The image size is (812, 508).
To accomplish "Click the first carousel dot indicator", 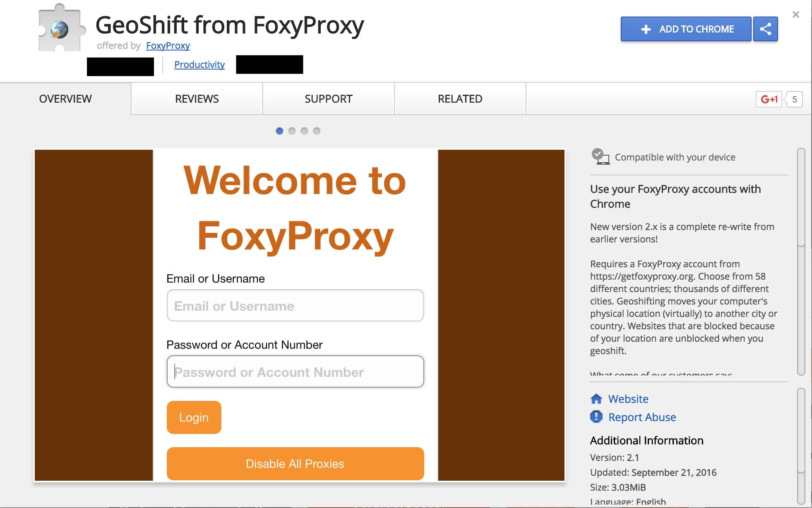I will pyautogui.click(x=279, y=131).
